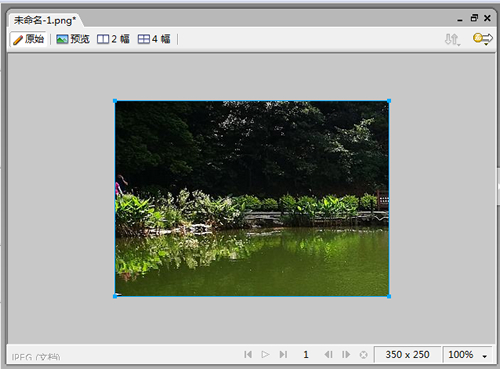500x369 pixels.
Task: Click the top-left blue selection handle
Action: click(x=115, y=101)
